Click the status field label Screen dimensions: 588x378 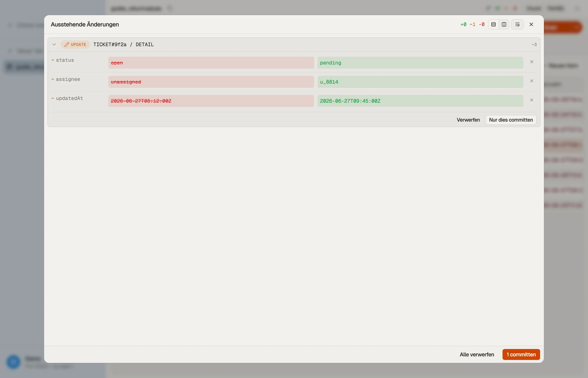point(65,60)
